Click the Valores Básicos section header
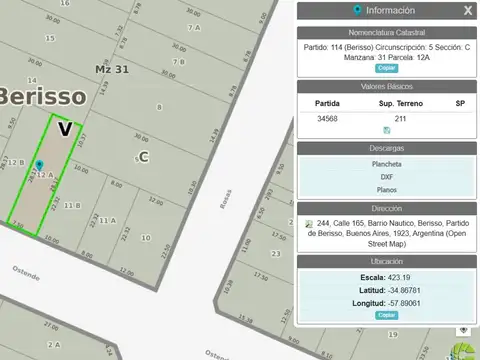Screen dimensions: 480x360 (387, 87)
